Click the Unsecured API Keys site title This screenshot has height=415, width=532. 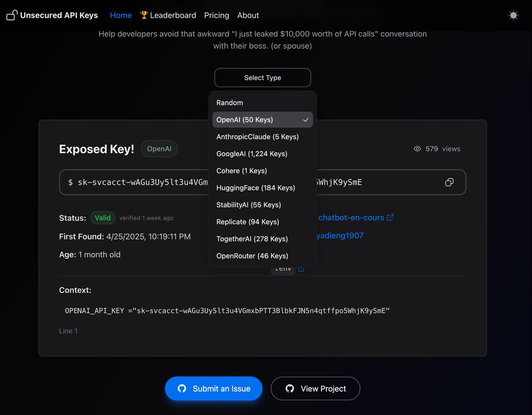pos(59,15)
